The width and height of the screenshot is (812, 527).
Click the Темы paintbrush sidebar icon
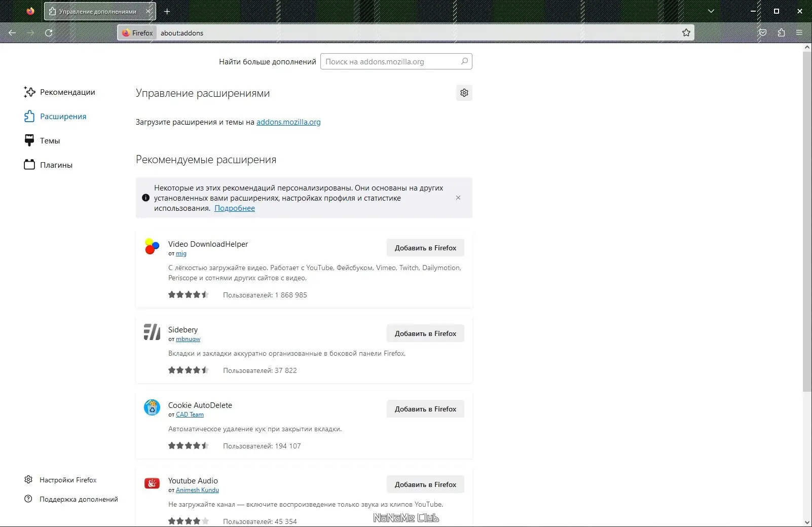click(x=29, y=140)
